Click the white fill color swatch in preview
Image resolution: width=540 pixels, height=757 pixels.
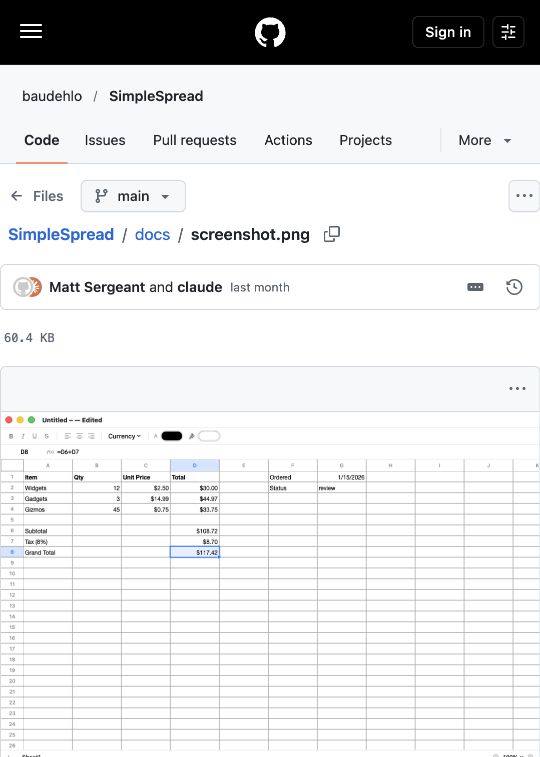point(209,436)
